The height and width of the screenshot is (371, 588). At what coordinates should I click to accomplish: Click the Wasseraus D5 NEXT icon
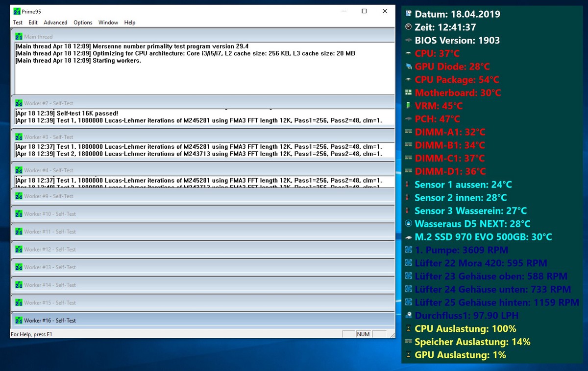[409, 224]
